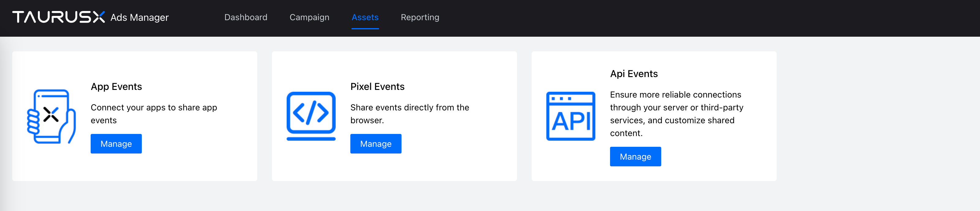Switch to the Reporting tab
980x211 pixels.
[420, 17]
